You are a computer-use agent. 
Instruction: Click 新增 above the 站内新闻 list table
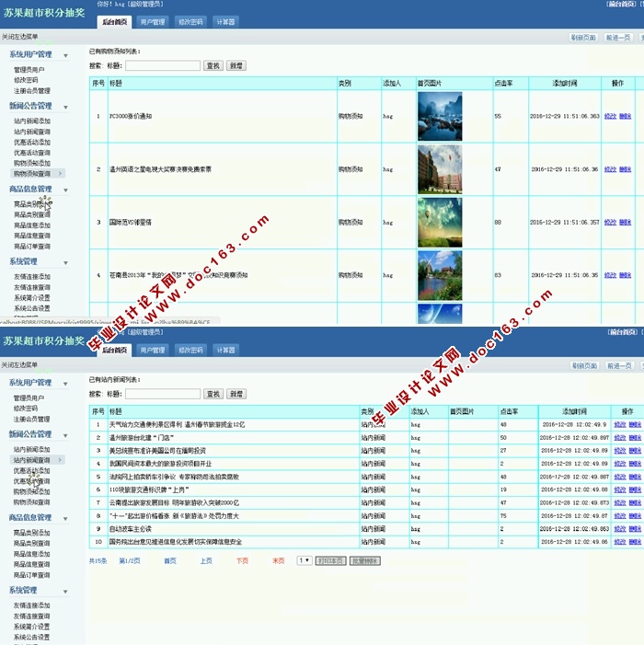point(236,394)
